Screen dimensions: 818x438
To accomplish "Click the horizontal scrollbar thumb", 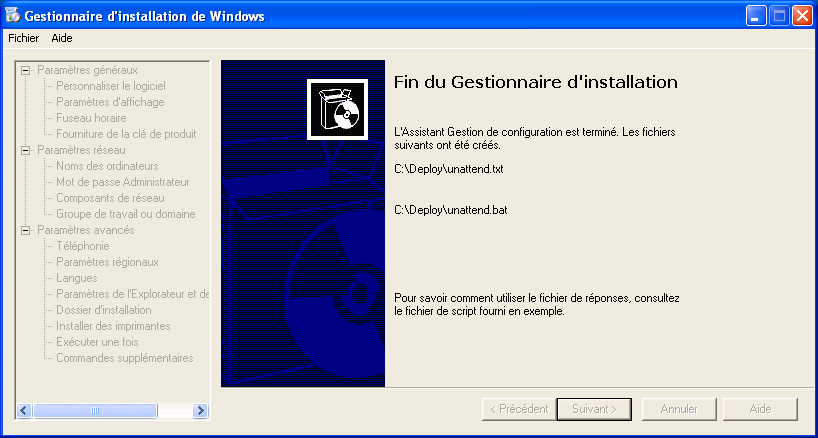I will coord(95,410).
